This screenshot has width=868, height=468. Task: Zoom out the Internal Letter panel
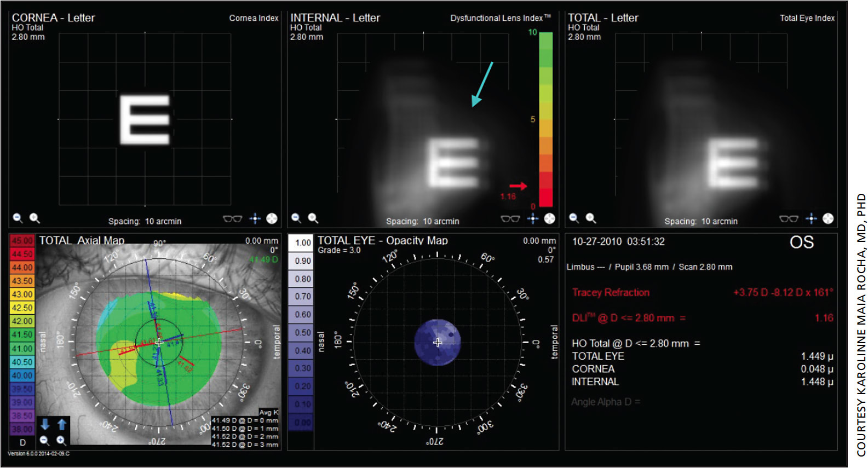click(x=296, y=218)
